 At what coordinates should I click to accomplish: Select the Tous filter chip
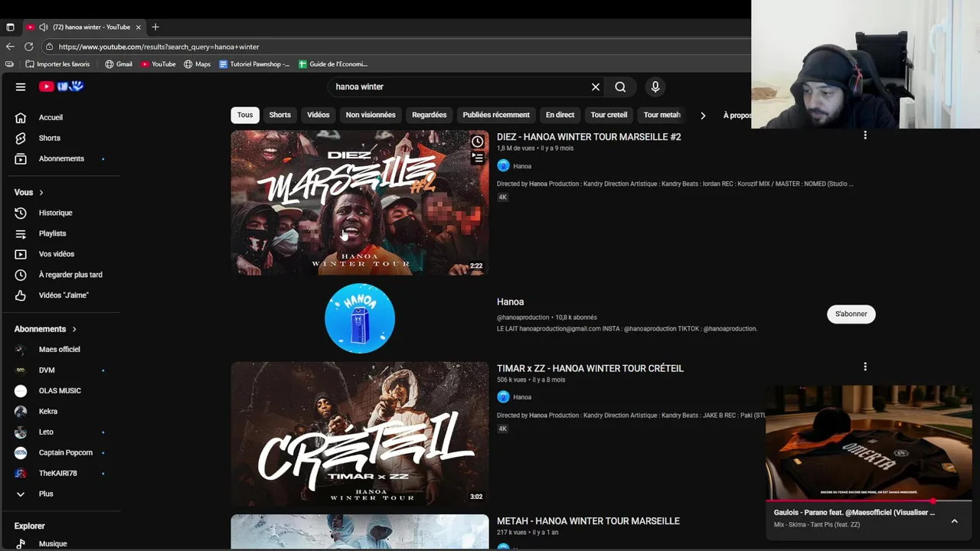point(245,115)
